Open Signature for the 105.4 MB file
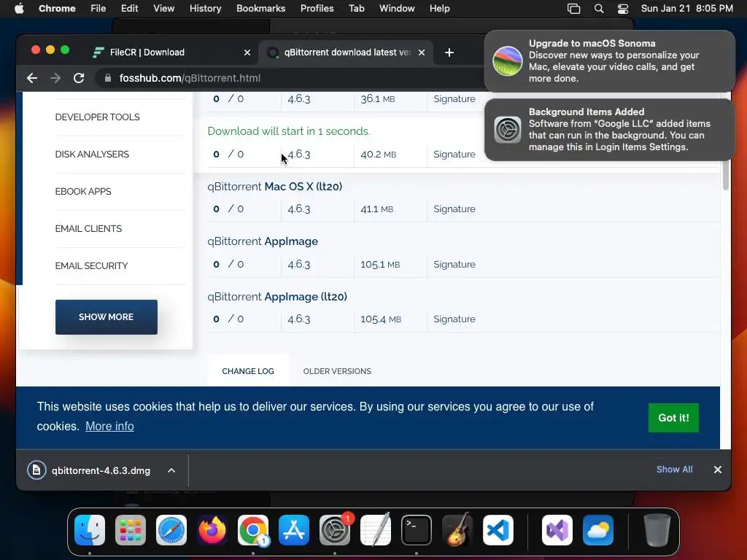747x560 pixels. [454, 319]
